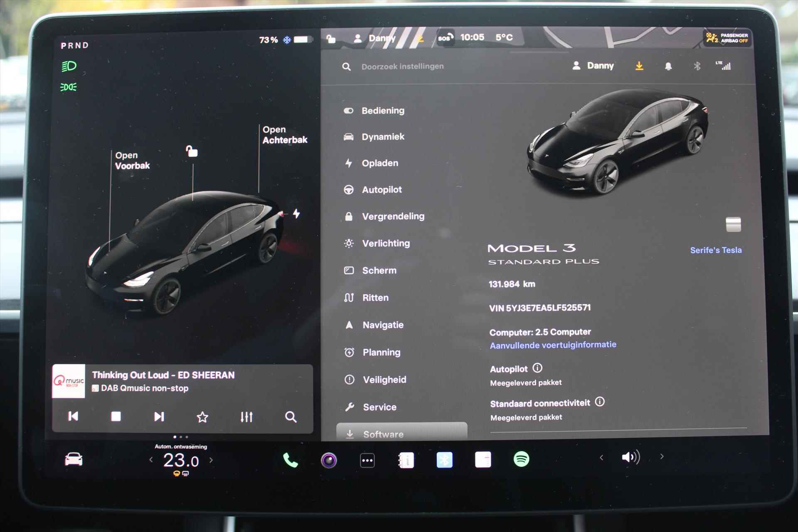This screenshot has height=532, width=798.
Task: Open Bluetooth app in bottom bar
Action: (x=444, y=460)
